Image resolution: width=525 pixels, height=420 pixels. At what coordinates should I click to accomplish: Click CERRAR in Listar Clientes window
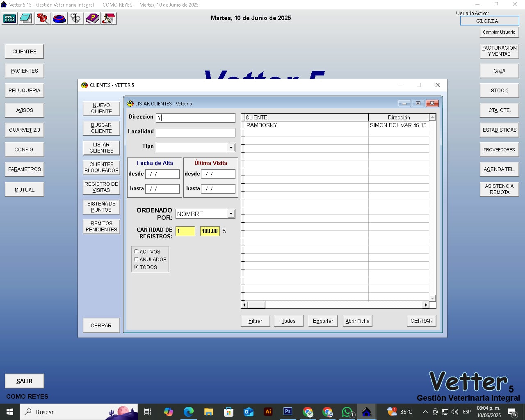click(421, 321)
